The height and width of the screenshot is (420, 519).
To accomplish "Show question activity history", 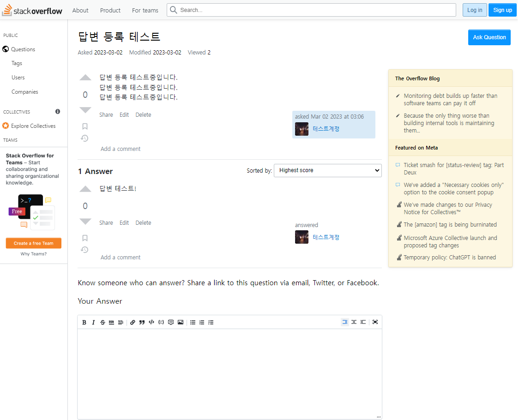I will point(85,138).
